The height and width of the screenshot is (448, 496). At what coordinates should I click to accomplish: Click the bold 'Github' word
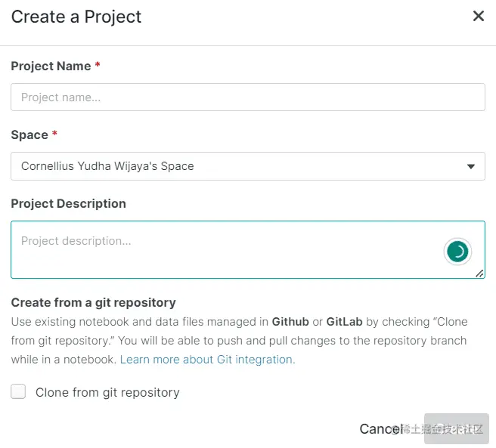[x=290, y=321]
